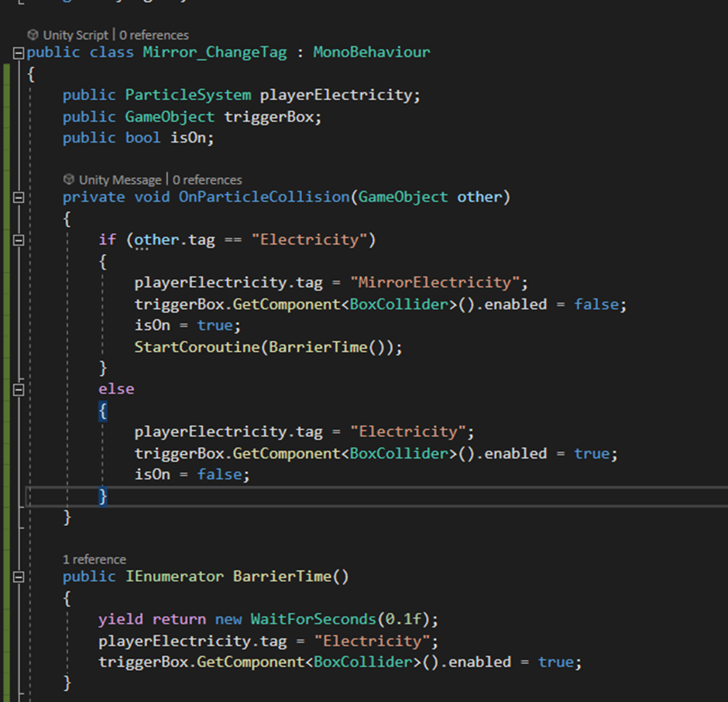Click 'bool' keyword in the isOn declaration
This screenshot has height=702, width=728.
(x=143, y=138)
